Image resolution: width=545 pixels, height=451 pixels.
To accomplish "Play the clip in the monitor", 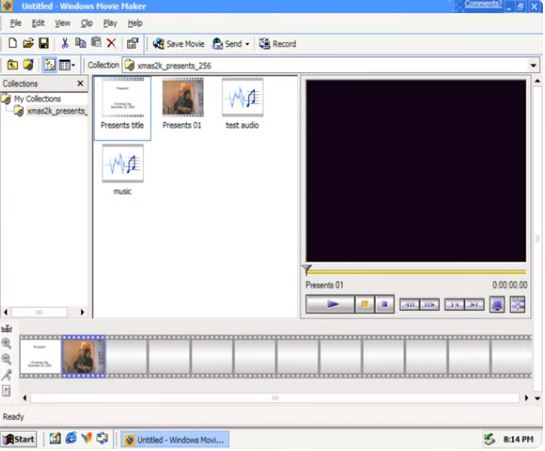I will pyautogui.click(x=330, y=304).
